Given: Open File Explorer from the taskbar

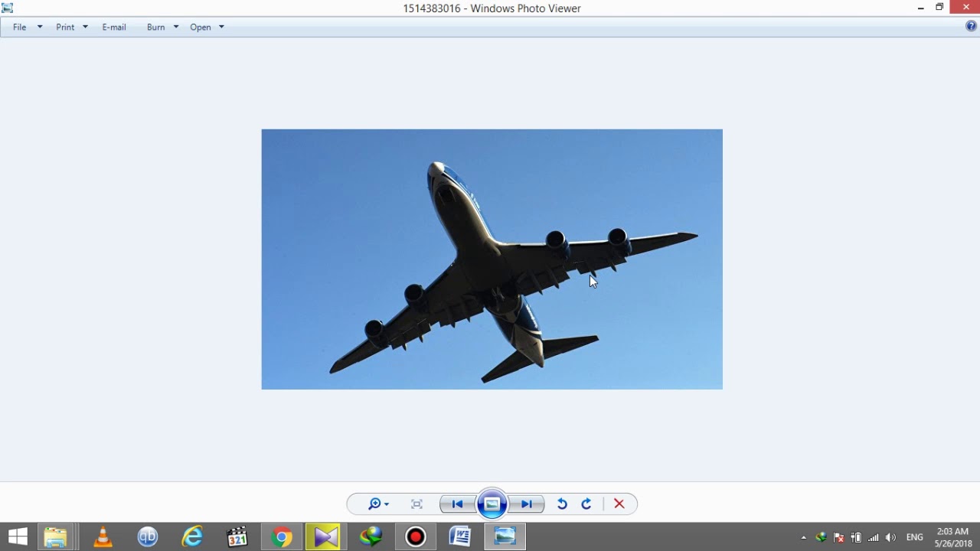Looking at the screenshot, I should (55, 537).
